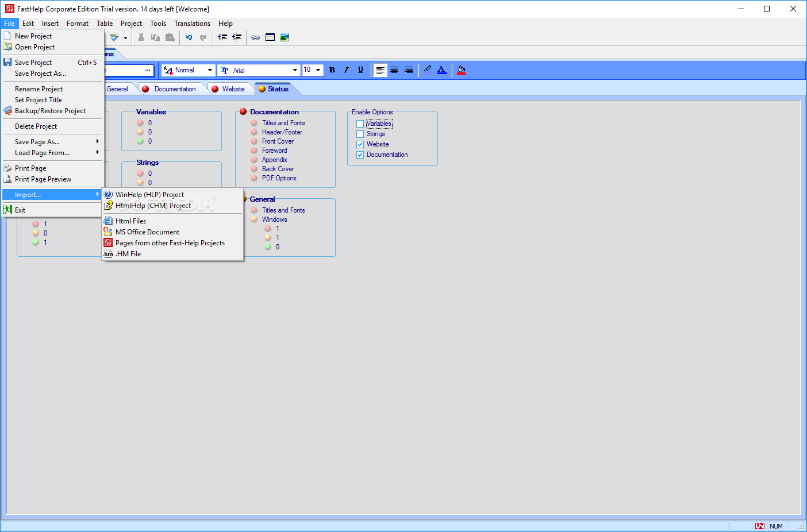Viewport: 807px width, 532px height.
Task: Open the Table menu
Action: (105, 24)
